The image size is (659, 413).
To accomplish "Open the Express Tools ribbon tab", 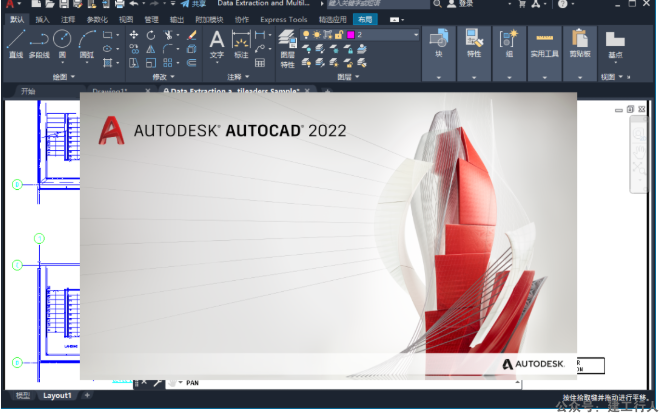I will click(x=284, y=19).
